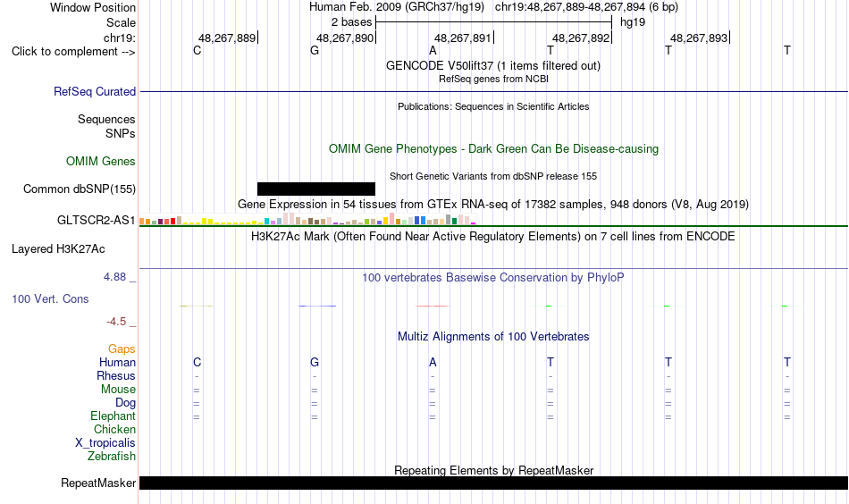Select the X_tropicalis species label

tap(105, 443)
